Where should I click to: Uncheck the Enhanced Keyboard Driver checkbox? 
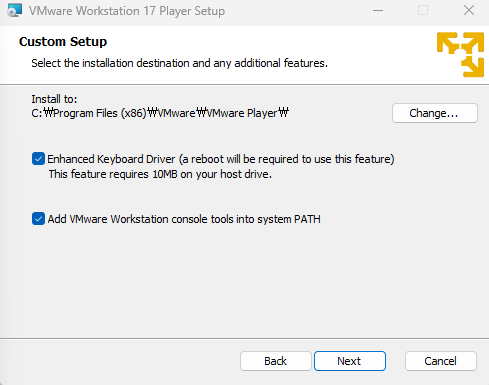coord(38,159)
